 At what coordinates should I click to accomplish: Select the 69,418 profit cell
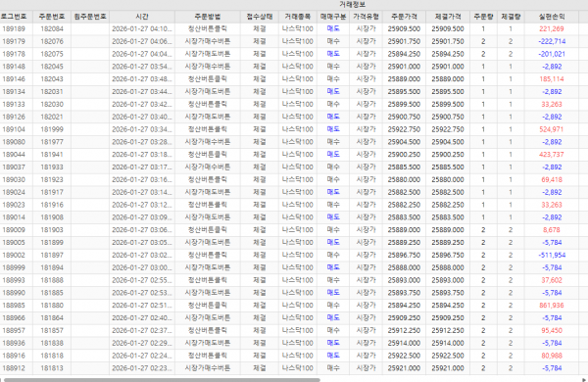point(552,179)
